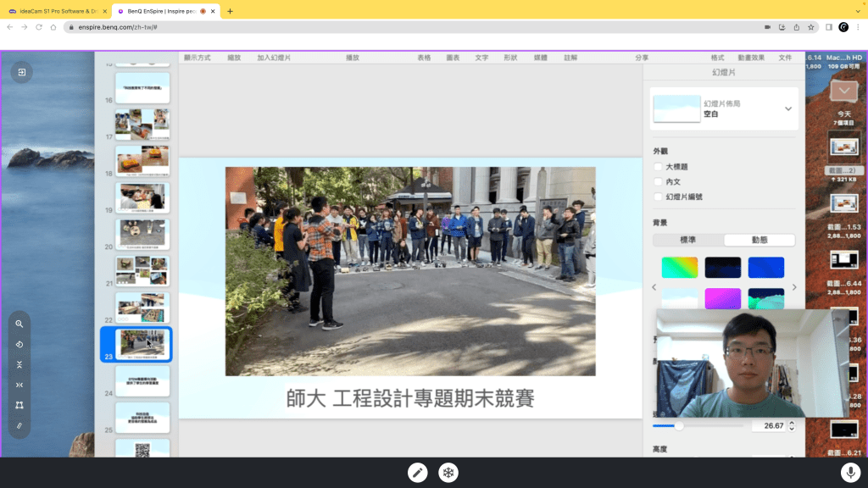Select slide 19 thumbnail in slide navigator

(142, 198)
